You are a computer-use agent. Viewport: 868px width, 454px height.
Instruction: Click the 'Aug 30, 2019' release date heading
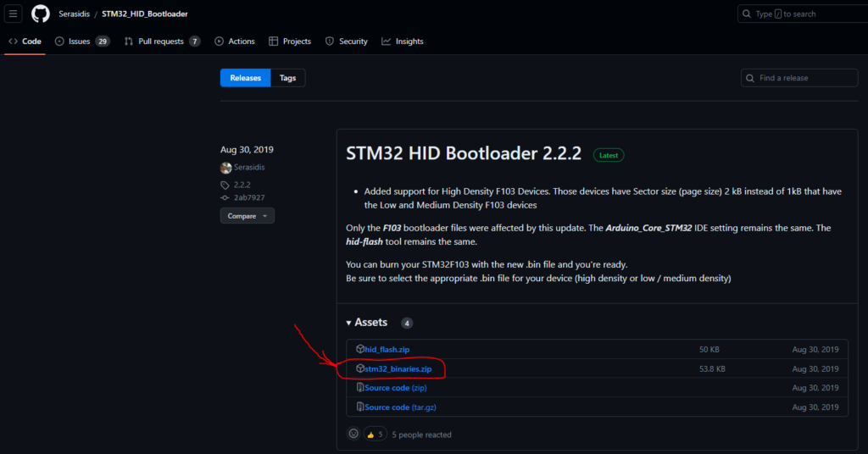point(247,150)
